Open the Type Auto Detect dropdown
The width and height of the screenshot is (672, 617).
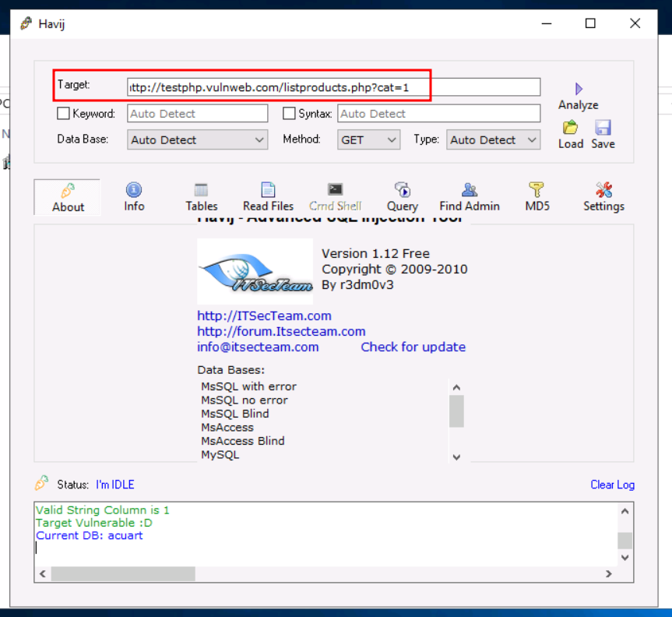(493, 139)
